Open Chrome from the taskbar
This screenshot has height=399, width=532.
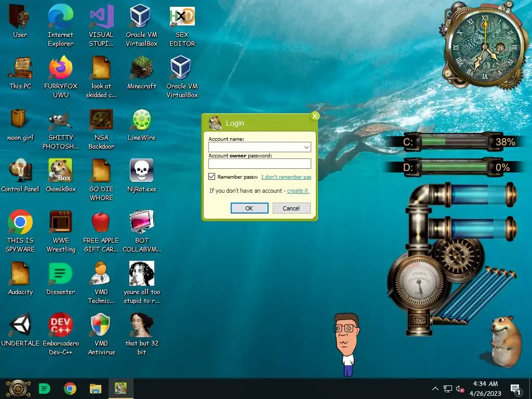(70, 389)
